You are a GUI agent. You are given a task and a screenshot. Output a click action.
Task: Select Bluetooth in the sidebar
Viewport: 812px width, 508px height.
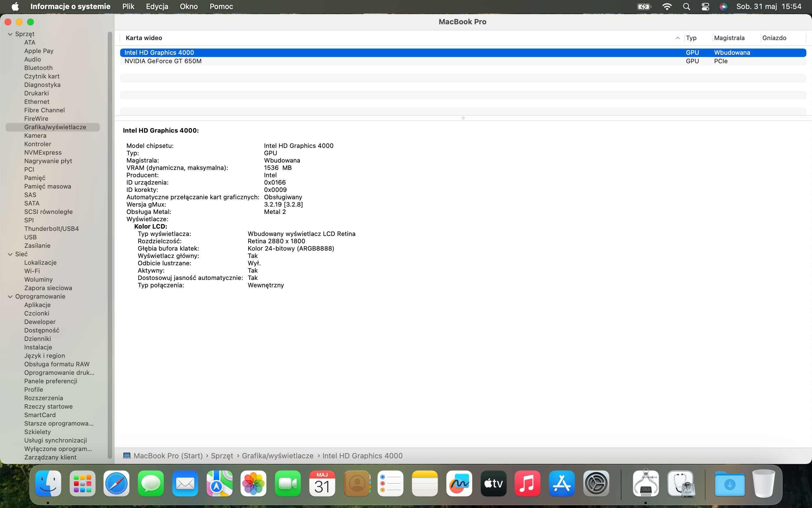[38, 68]
